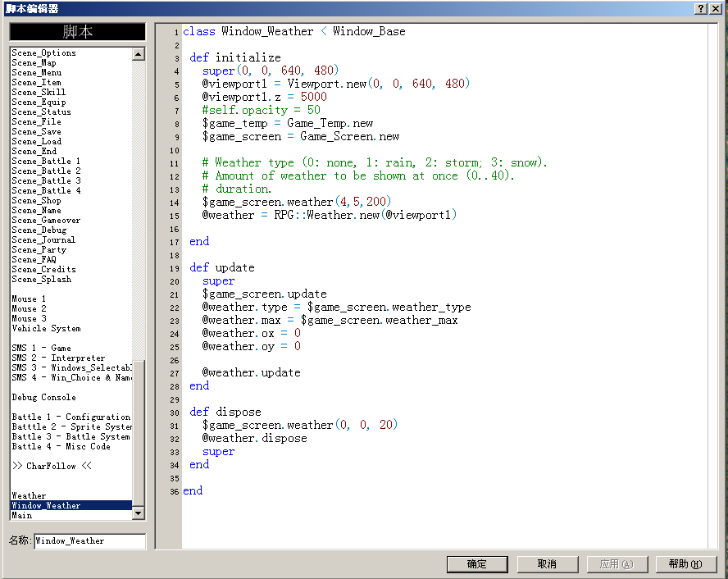Viewport: 728px width, 579px height.
Task: Click the script list scroll-up arrow
Action: pyautogui.click(x=138, y=54)
